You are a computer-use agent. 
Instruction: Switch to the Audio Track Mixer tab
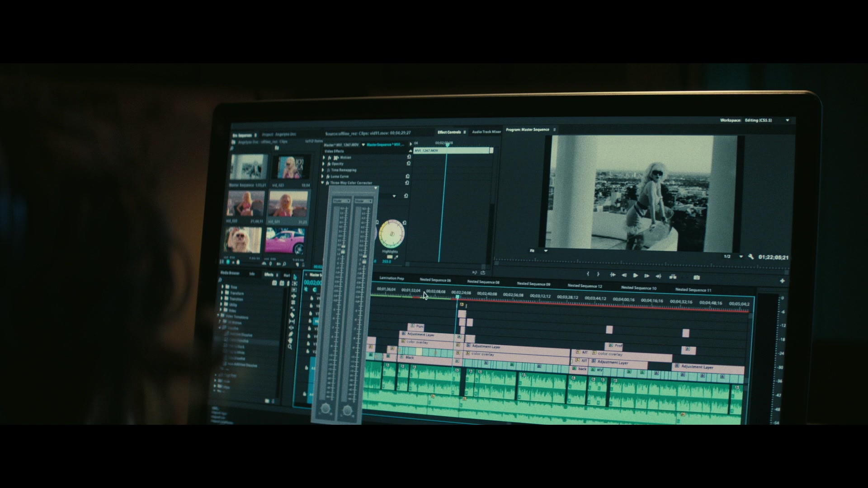486,132
